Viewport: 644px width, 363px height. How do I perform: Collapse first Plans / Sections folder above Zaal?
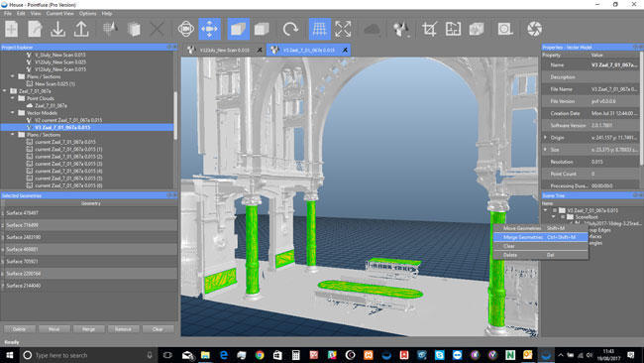12,76
